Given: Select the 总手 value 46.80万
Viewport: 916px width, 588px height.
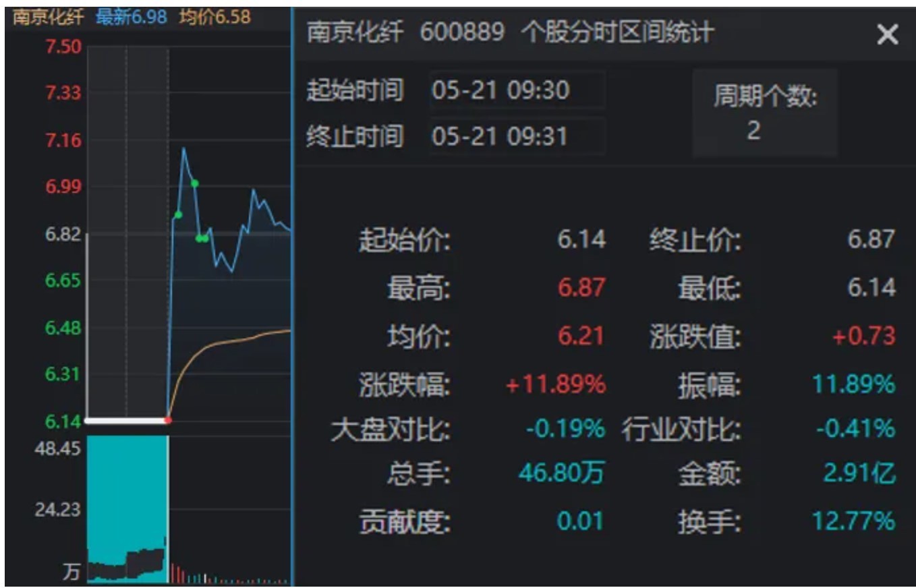Looking at the screenshot, I should (561, 473).
